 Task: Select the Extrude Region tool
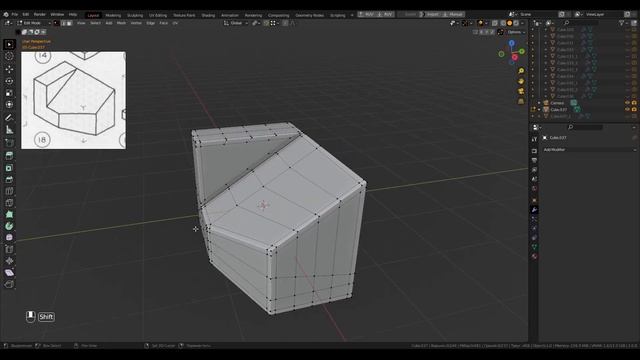(x=9, y=156)
